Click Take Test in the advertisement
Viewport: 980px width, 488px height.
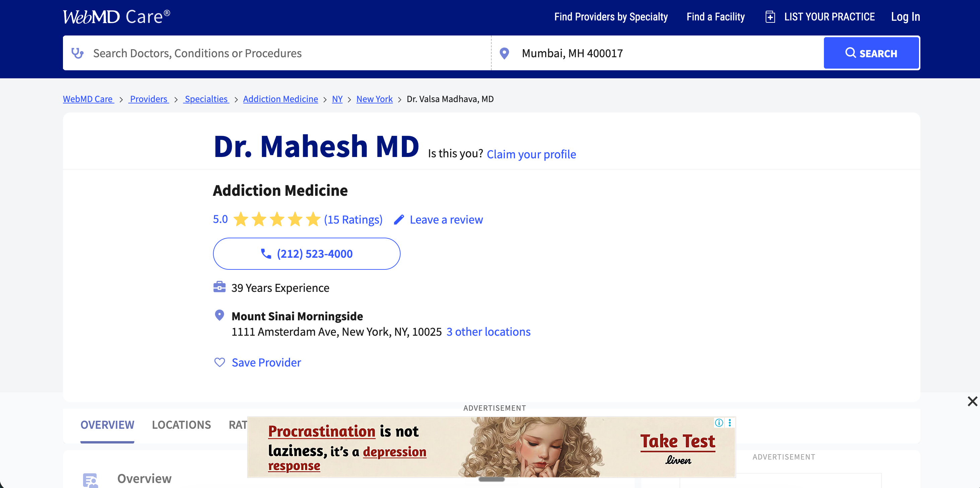point(678,441)
